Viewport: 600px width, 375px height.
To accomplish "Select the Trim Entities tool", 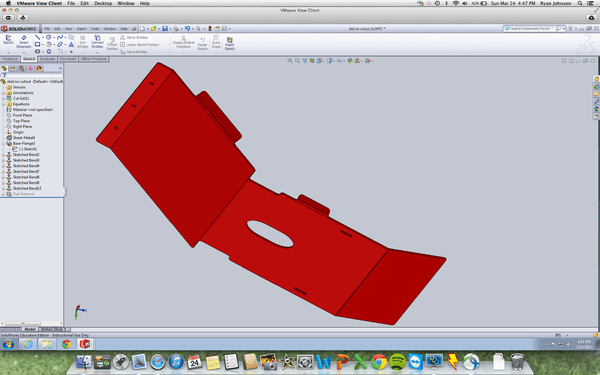I will (x=82, y=42).
